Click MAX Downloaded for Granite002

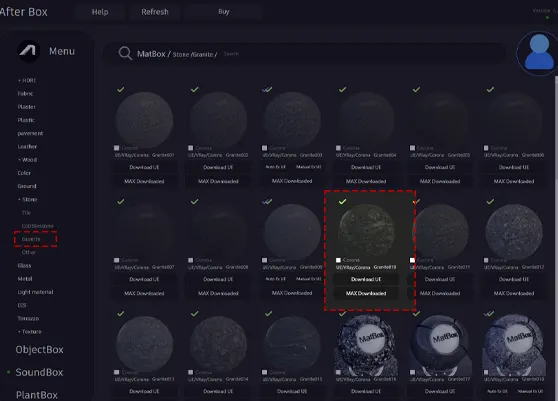point(219,181)
